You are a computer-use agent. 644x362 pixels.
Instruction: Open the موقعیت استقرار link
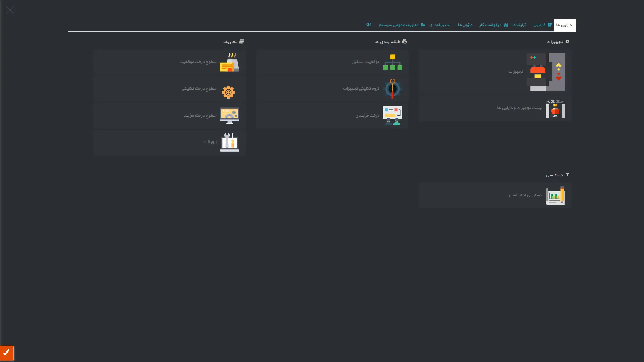tap(365, 62)
